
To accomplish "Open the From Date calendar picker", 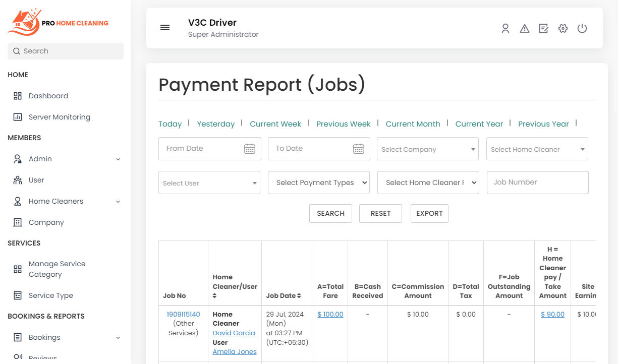I will 249,149.
